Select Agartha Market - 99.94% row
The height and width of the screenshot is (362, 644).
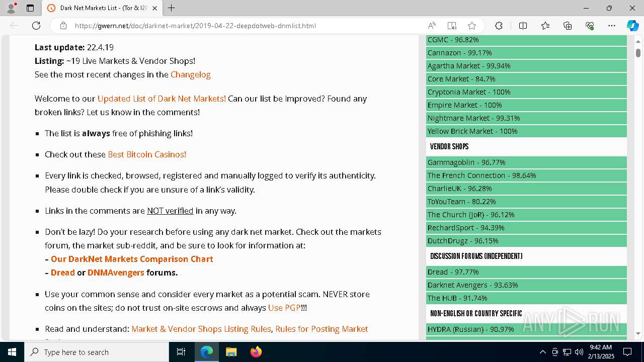pos(526,66)
